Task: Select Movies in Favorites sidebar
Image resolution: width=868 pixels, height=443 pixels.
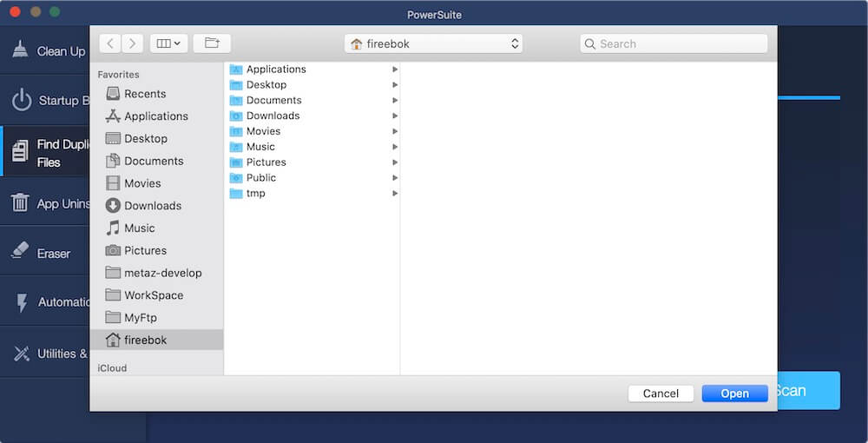Action: pos(156,183)
